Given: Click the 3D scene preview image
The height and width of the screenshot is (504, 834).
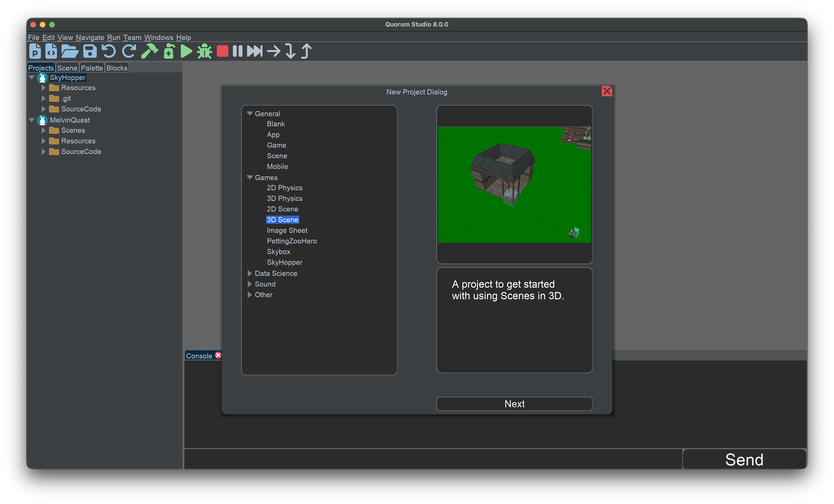Looking at the screenshot, I should (x=514, y=185).
